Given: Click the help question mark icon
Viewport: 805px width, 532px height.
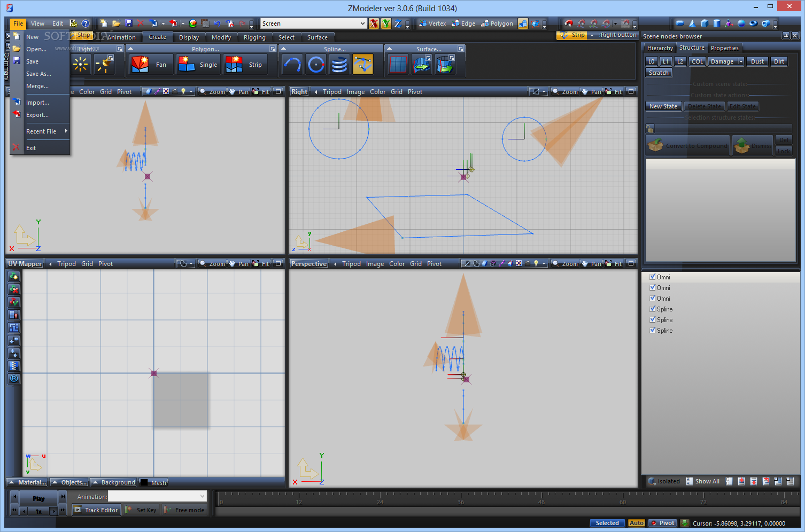Looking at the screenshot, I should [86, 24].
